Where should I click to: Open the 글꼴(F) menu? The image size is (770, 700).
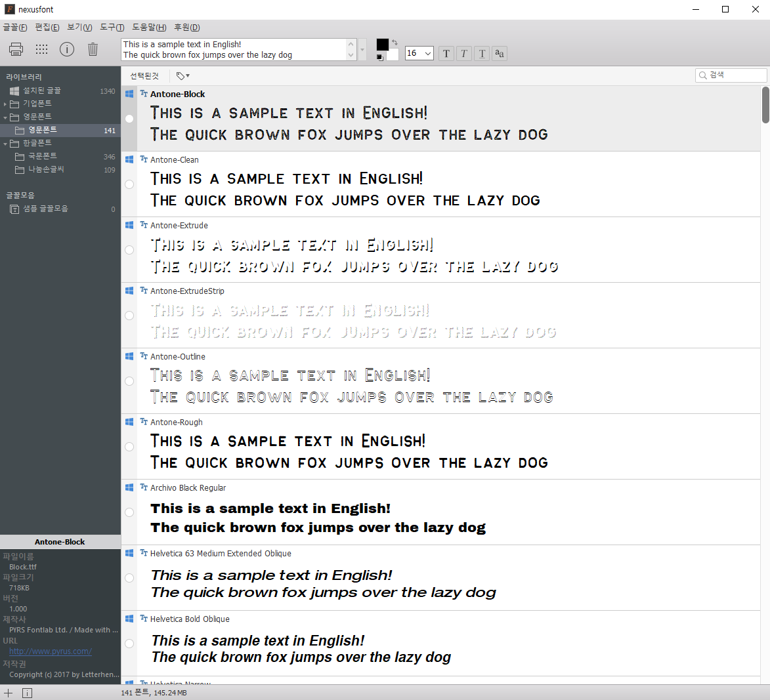[x=14, y=28]
